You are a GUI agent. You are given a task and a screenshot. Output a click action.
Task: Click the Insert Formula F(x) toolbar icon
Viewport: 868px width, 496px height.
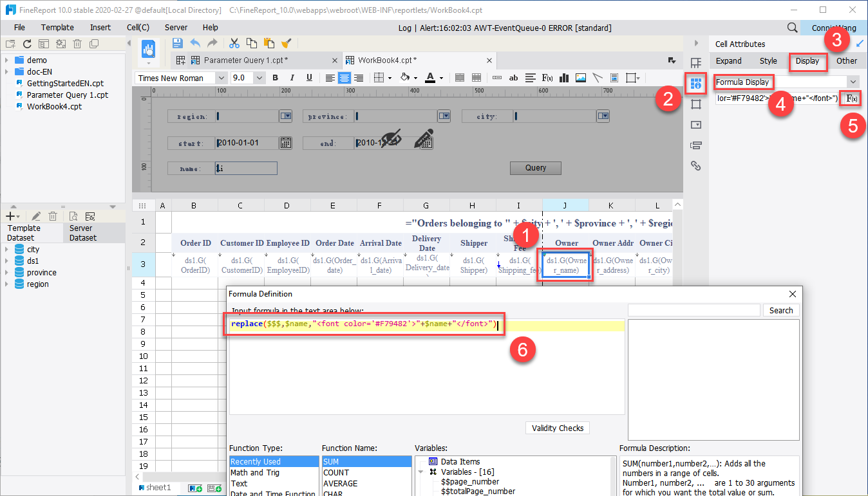tap(547, 77)
